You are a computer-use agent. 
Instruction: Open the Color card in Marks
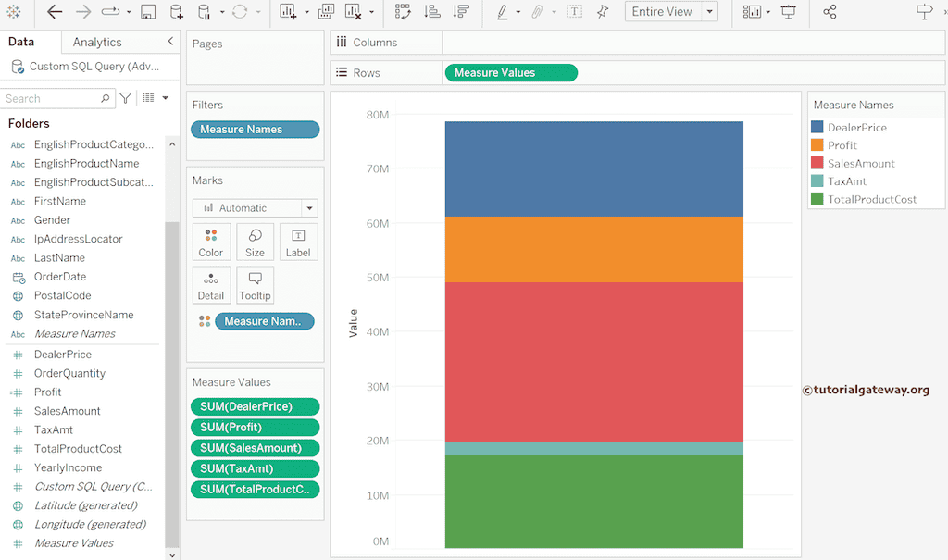point(211,242)
